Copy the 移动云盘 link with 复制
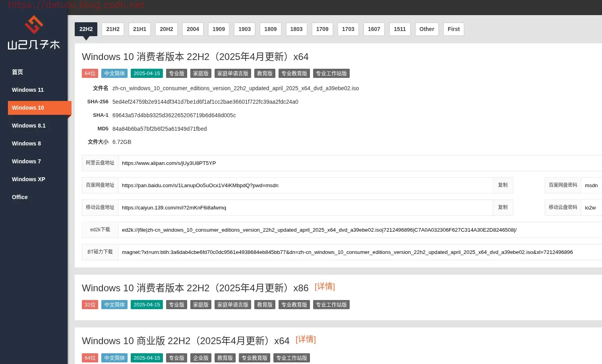This screenshot has height=364, width=602. pos(503,207)
